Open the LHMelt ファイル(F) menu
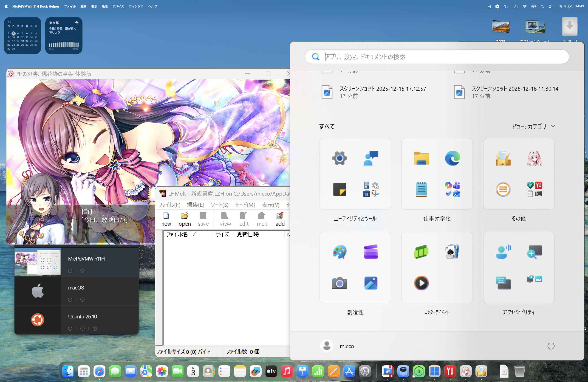 [x=169, y=205]
